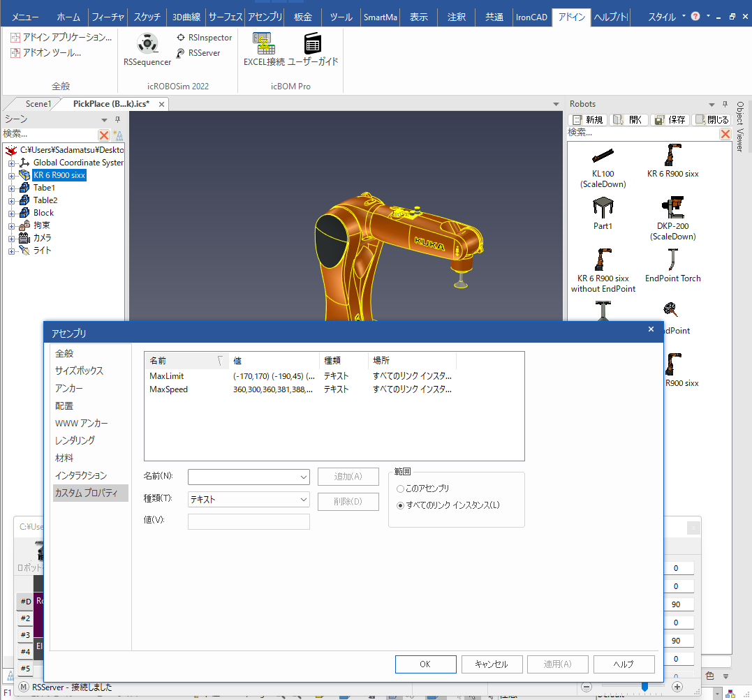Select the このアセンブリ radio option
This screenshot has width=752, height=700.
click(400, 489)
